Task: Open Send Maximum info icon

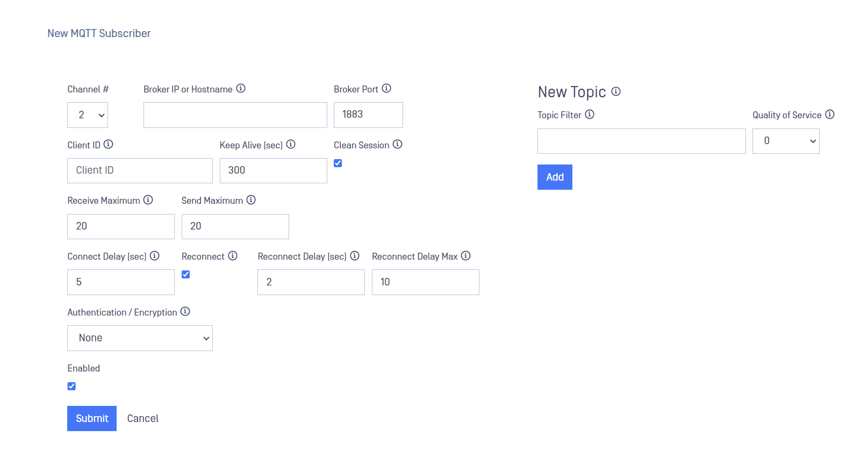Action: pos(251,200)
